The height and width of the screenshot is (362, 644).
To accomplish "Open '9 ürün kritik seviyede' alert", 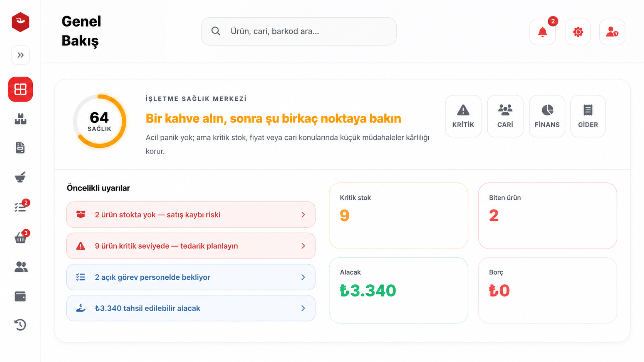I will (x=191, y=246).
